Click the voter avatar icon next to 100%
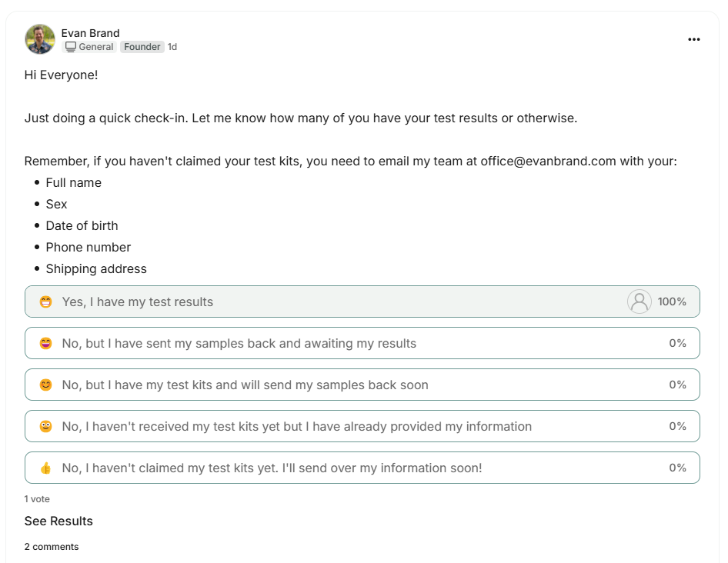The width and height of the screenshot is (728, 563). pyautogui.click(x=639, y=301)
